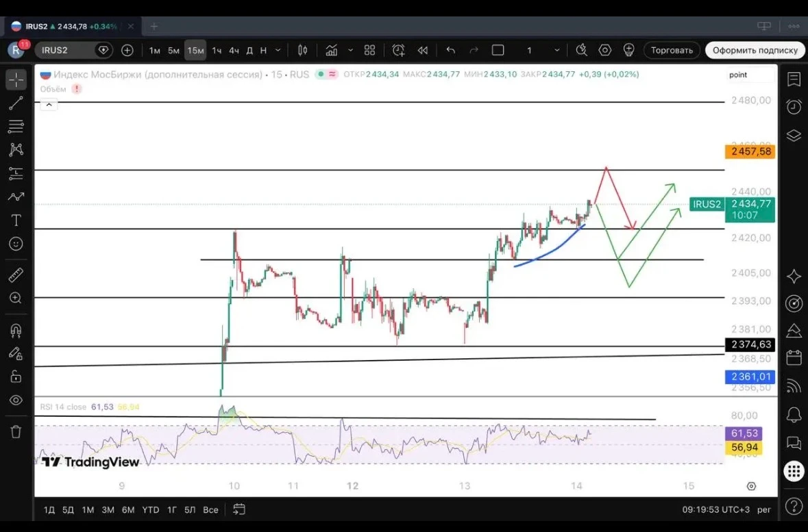Start bar replay mode
The image size is (808, 532).
[x=423, y=50]
